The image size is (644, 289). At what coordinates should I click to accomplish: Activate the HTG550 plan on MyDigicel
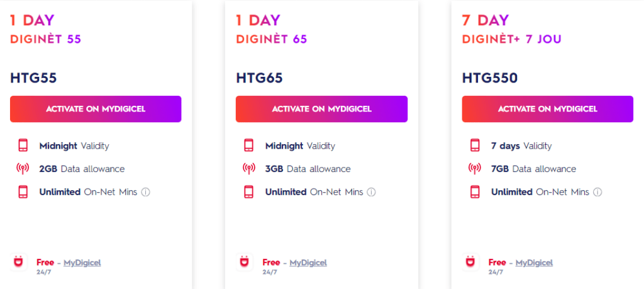point(547,109)
